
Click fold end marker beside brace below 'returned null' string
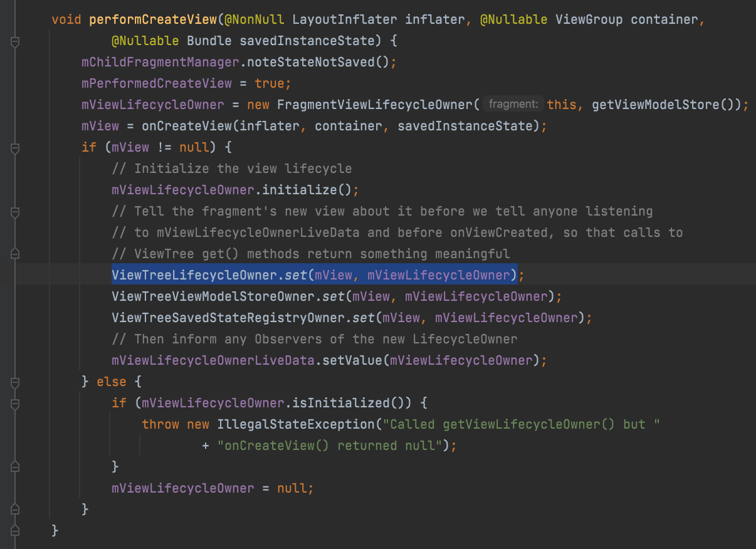coord(15,467)
